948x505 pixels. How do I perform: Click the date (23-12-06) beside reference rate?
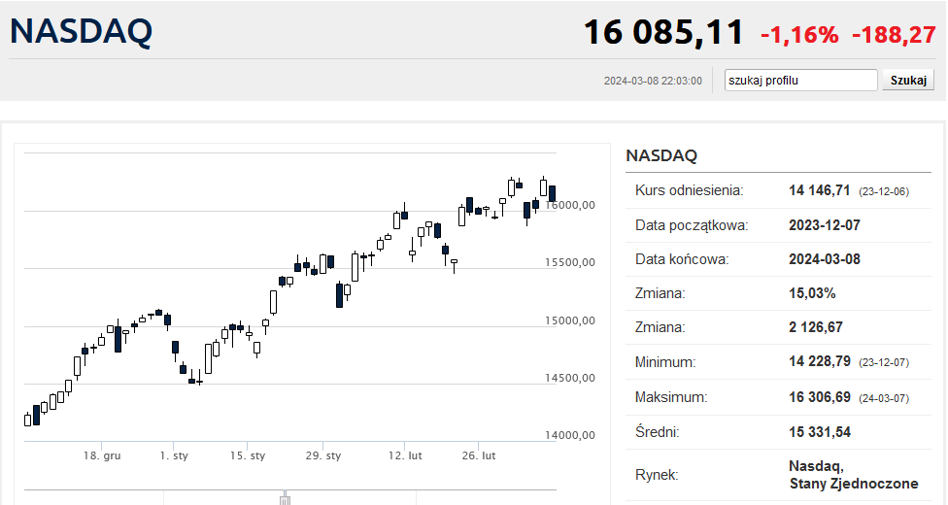click(883, 192)
